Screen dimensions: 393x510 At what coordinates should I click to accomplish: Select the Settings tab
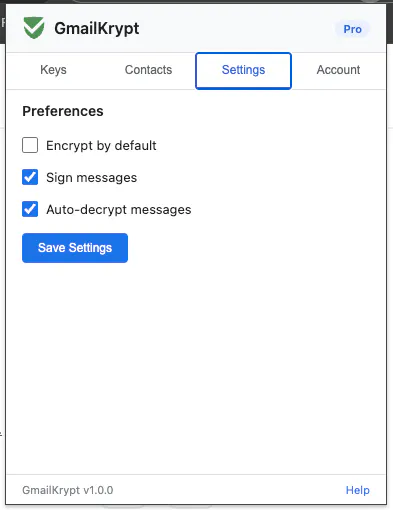(243, 71)
